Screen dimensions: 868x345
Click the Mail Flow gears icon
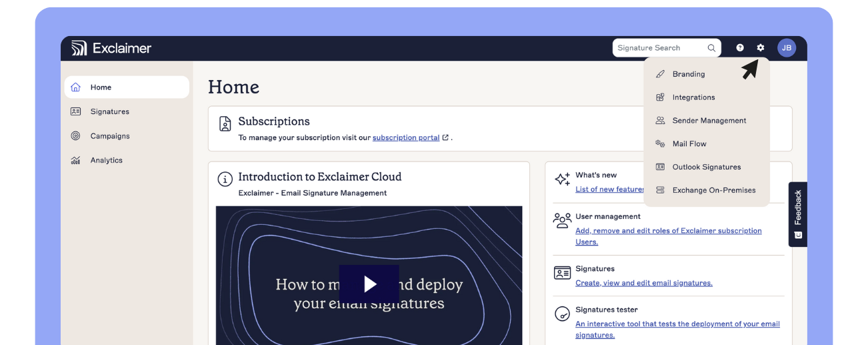(660, 143)
